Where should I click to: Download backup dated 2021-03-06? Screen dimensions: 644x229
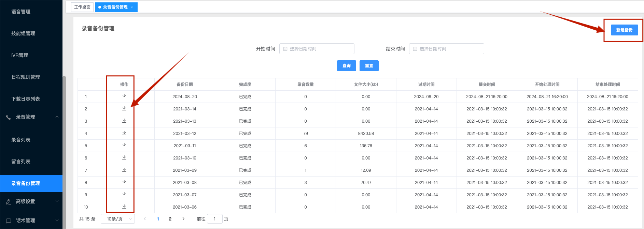(x=124, y=207)
